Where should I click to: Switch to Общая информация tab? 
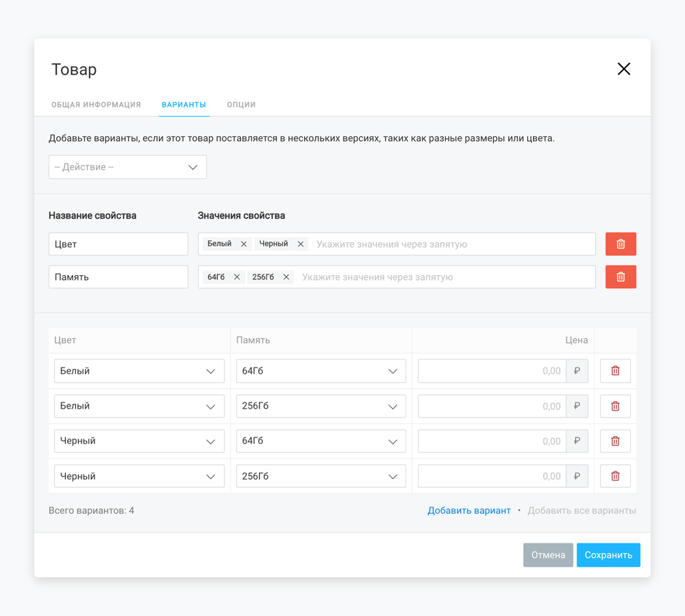coord(96,105)
